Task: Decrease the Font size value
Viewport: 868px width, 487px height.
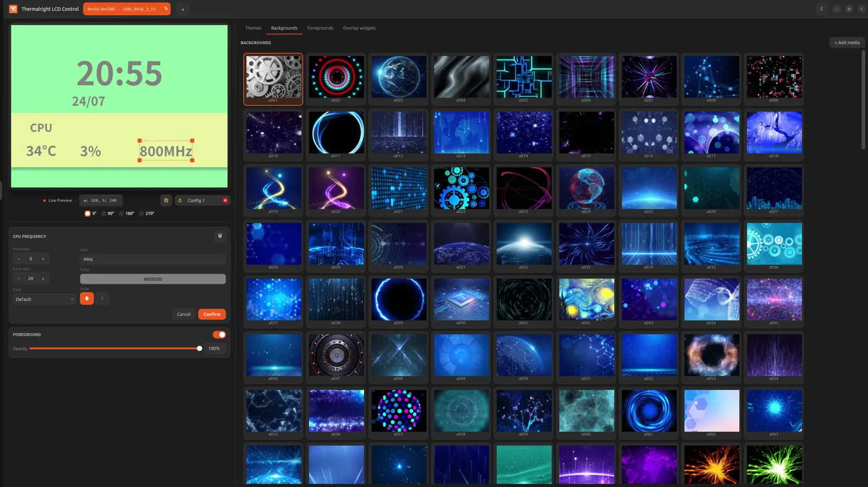Action: pos(19,279)
